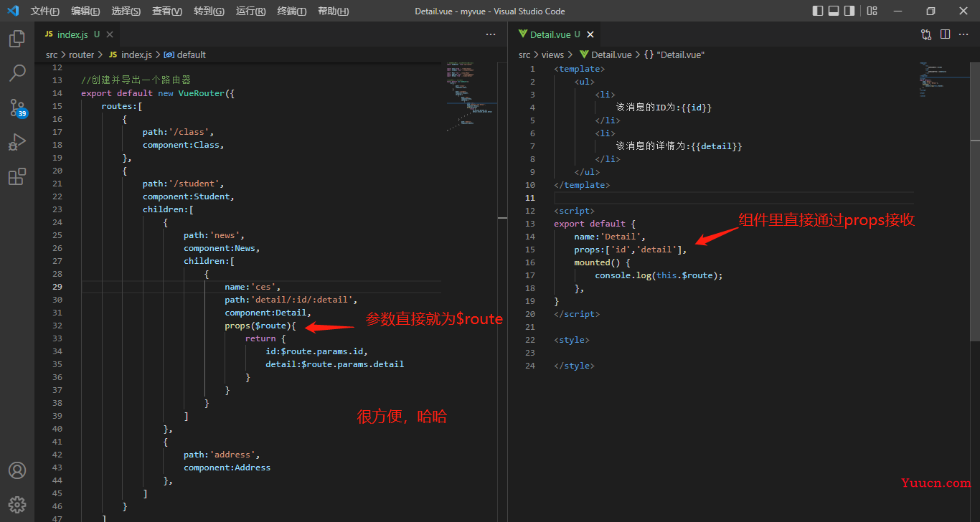Close the Detail.vue tab
The height and width of the screenshot is (522, 980).
(590, 34)
